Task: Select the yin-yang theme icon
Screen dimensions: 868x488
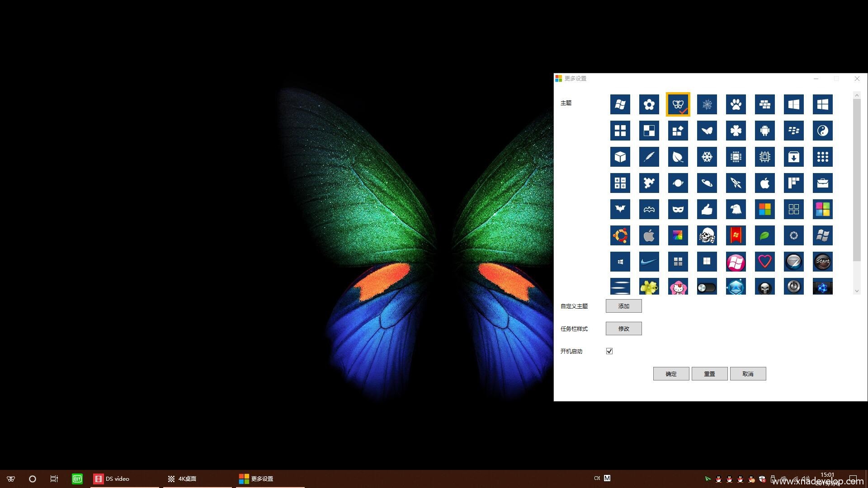Action: coord(822,131)
